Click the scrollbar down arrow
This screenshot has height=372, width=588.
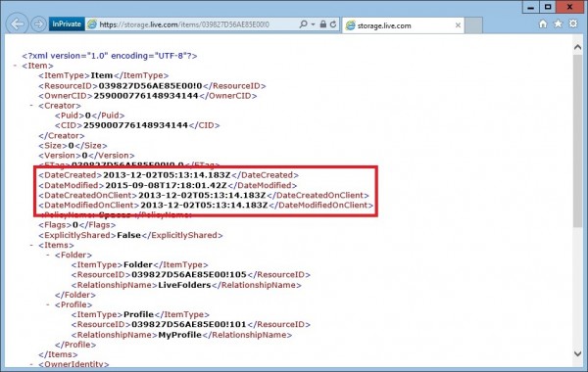577,353
